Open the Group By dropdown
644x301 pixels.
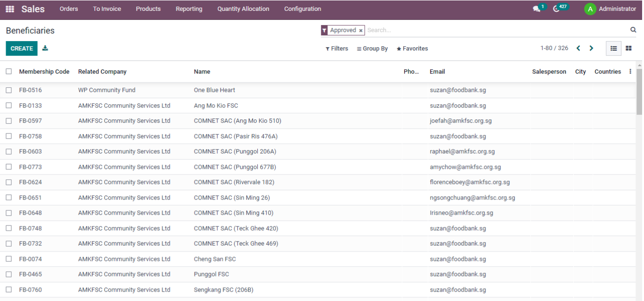(x=372, y=49)
